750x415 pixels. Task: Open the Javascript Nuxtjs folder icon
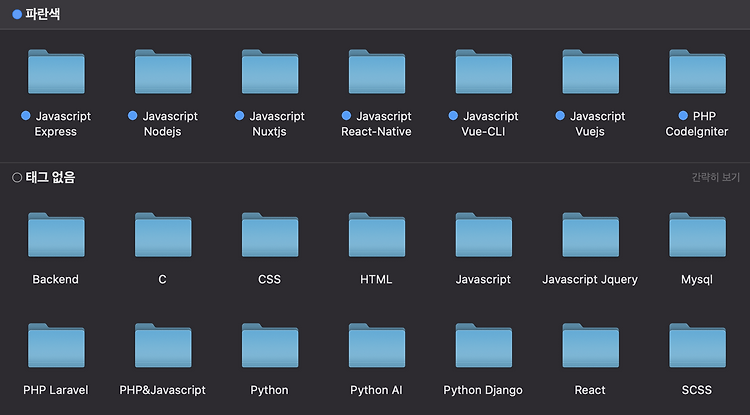pos(270,72)
